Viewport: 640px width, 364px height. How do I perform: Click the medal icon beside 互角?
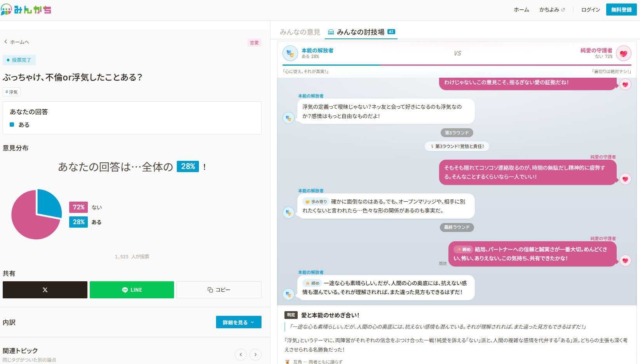click(288, 362)
